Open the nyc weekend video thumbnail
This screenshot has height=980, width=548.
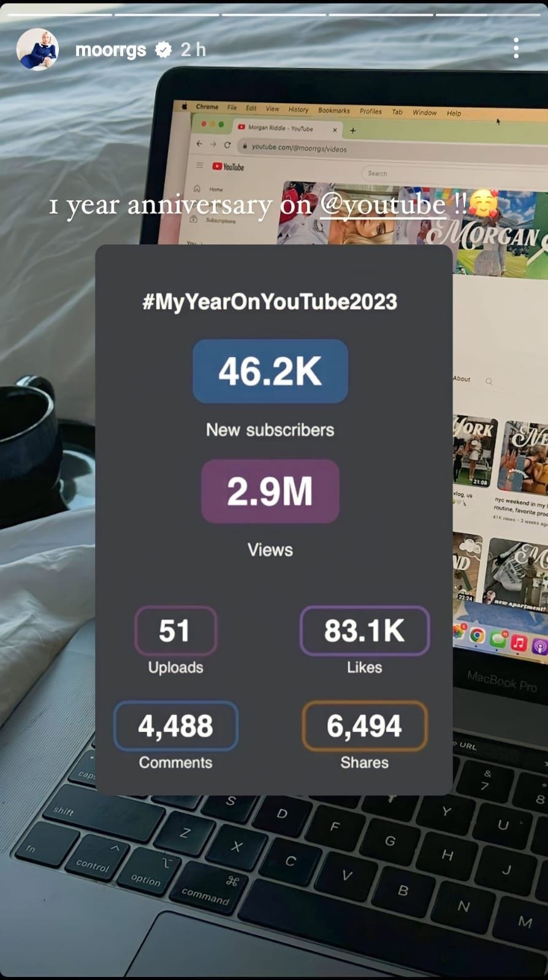coord(522,457)
